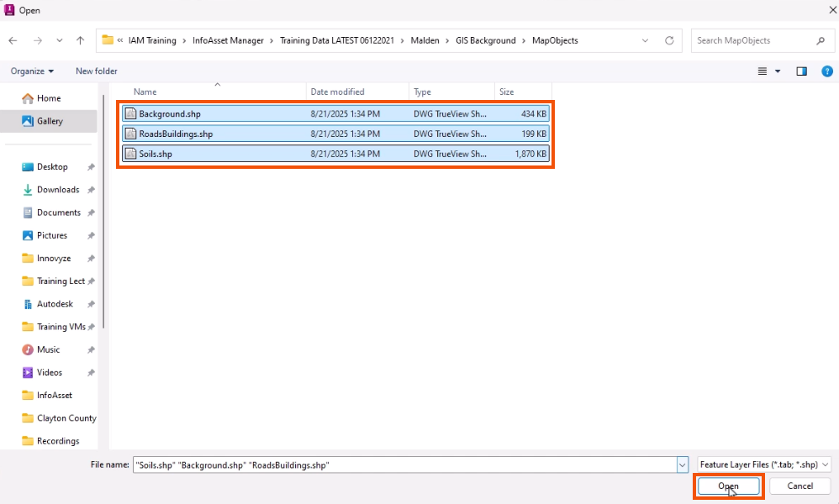
Task: Navigate to the GIS Background breadcrumb
Action: [x=488, y=39]
